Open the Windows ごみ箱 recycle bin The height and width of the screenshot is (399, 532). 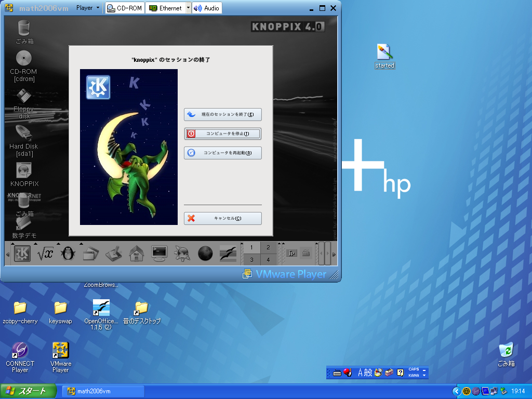[506, 355]
